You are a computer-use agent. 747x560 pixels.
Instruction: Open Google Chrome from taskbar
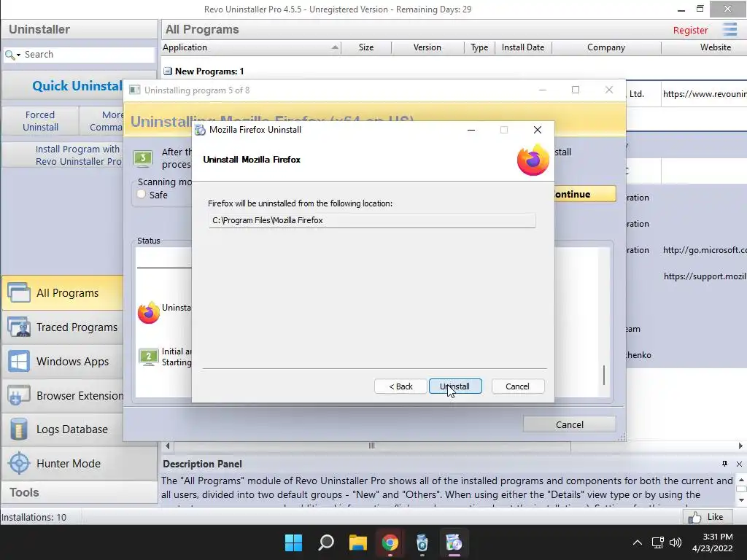point(390,542)
